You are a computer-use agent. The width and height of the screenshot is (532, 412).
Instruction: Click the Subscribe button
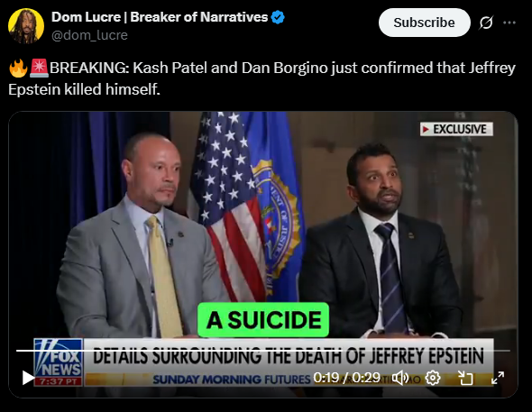click(424, 23)
